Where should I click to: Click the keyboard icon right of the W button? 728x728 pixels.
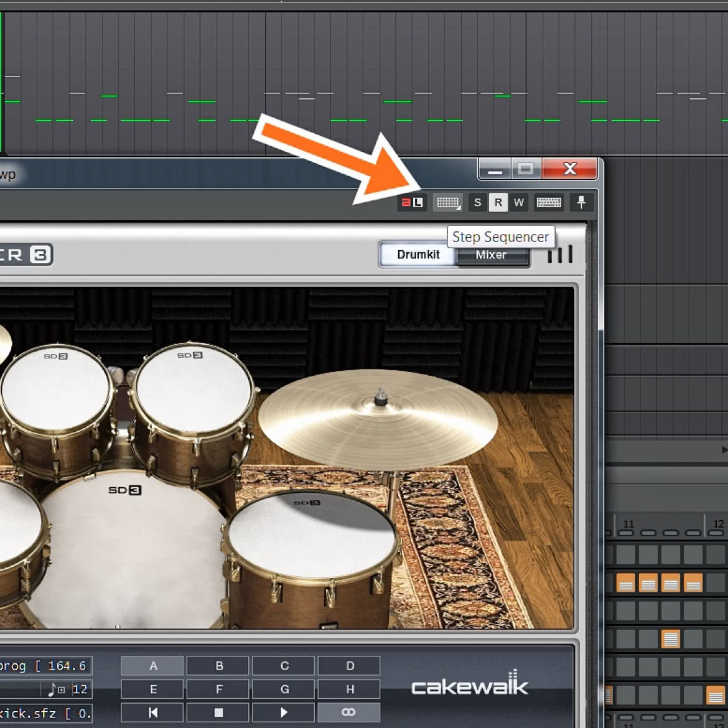pos(549,202)
